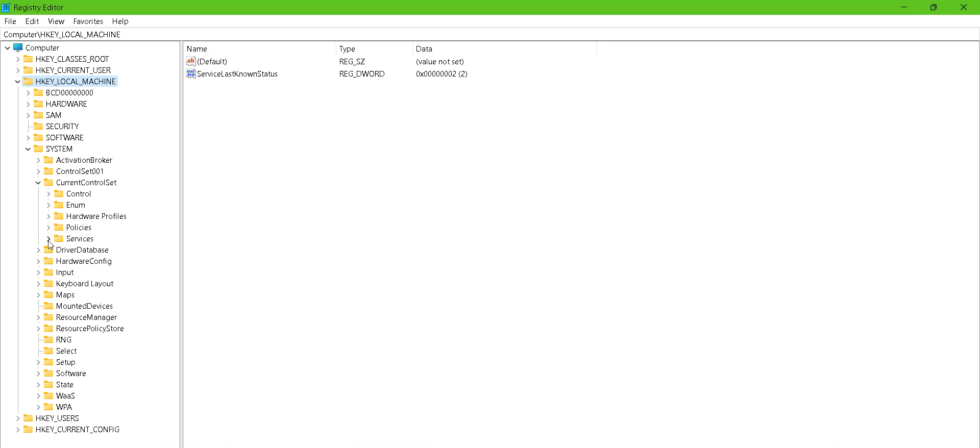Open the File menu

10,21
